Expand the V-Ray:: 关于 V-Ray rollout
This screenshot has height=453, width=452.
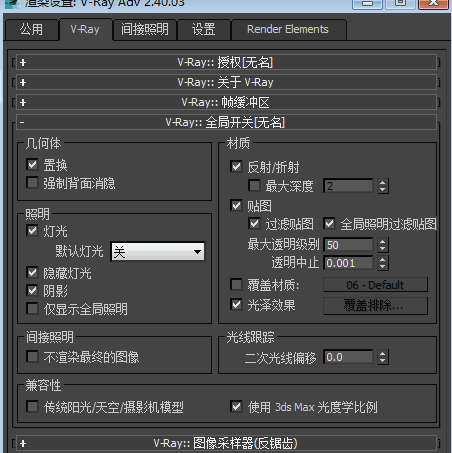click(x=226, y=82)
